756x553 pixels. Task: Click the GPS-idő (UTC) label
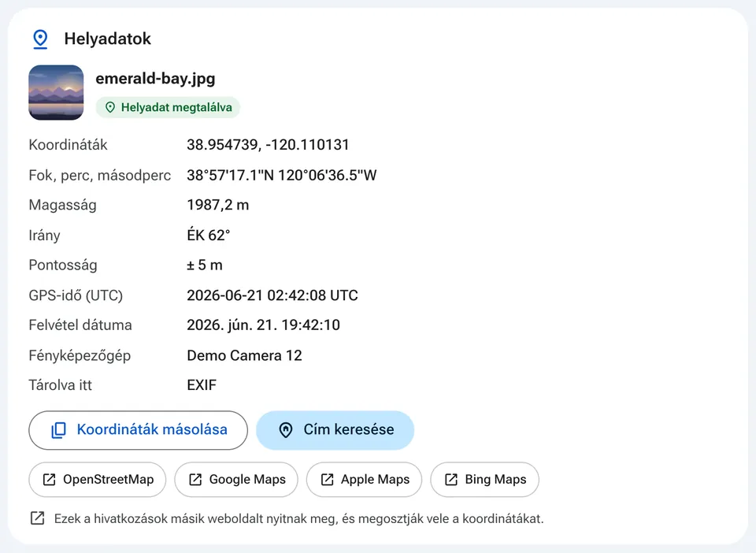[x=76, y=295]
